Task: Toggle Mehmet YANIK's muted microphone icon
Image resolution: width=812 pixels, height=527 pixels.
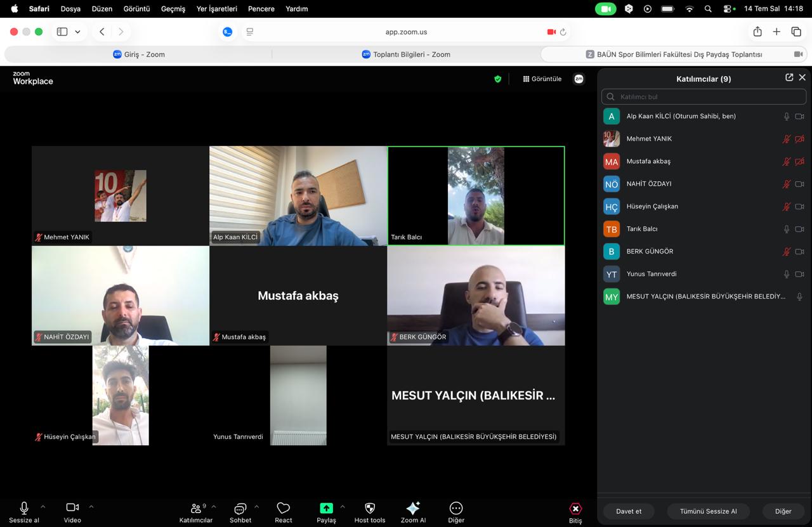Action: (787, 139)
